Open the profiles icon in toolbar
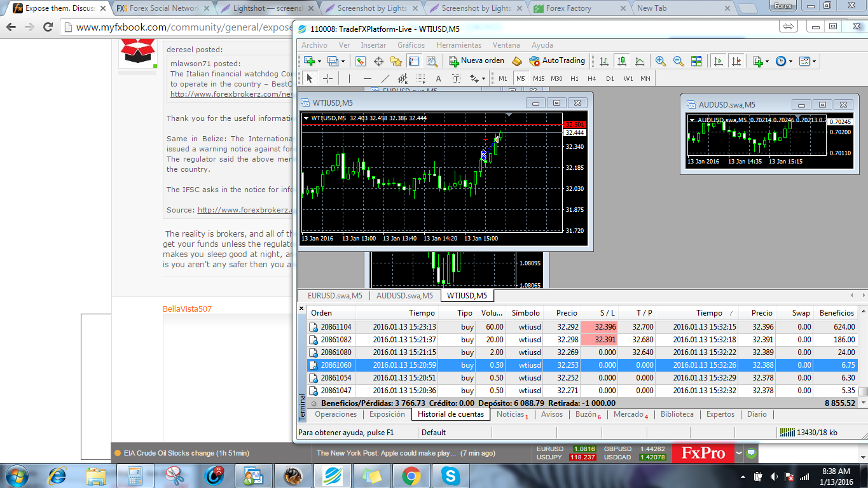The image size is (868, 488). [333, 61]
